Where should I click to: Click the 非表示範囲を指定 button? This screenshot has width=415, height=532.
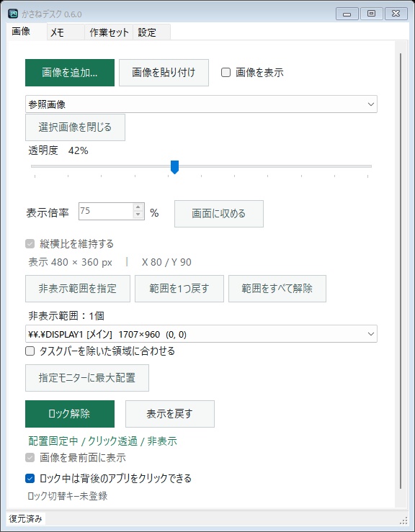(78, 289)
